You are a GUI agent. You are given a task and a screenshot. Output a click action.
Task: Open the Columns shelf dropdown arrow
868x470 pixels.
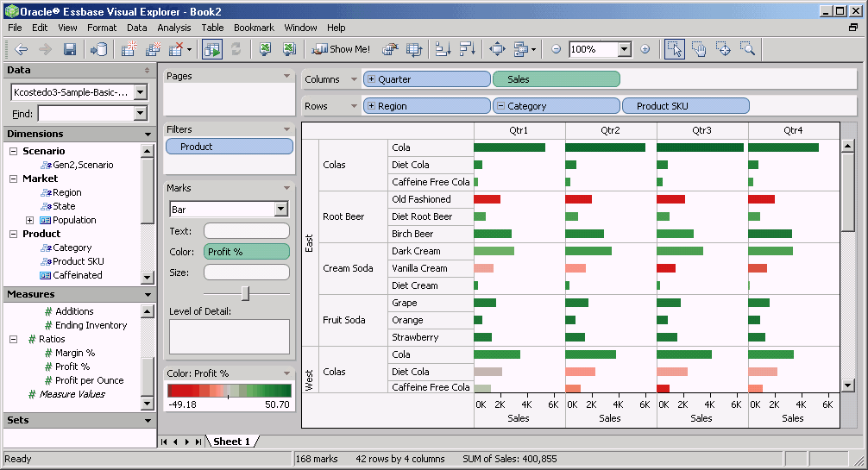pyautogui.click(x=354, y=79)
